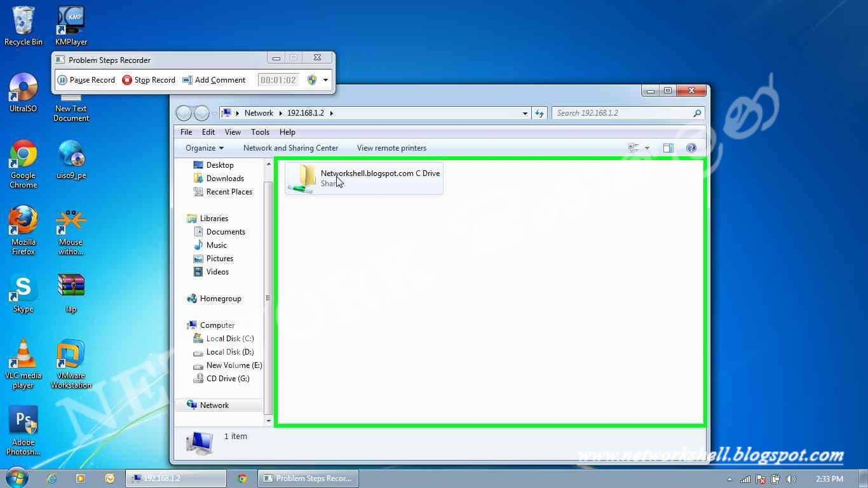The width and height of the screenshot is (868, 488).
Task: Open the Mouse without Borders shortcut
Action: pyautogui.click(x=71, y=231)
